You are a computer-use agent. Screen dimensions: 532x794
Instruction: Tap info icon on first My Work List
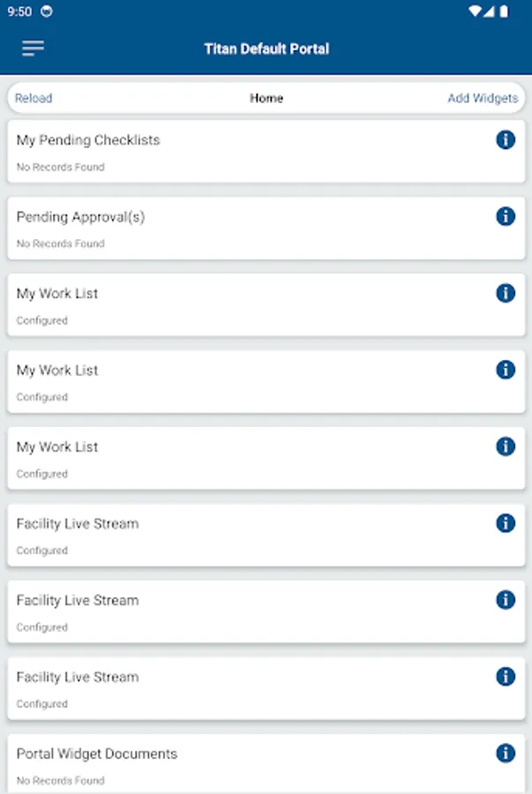click(x=506, y=293)
